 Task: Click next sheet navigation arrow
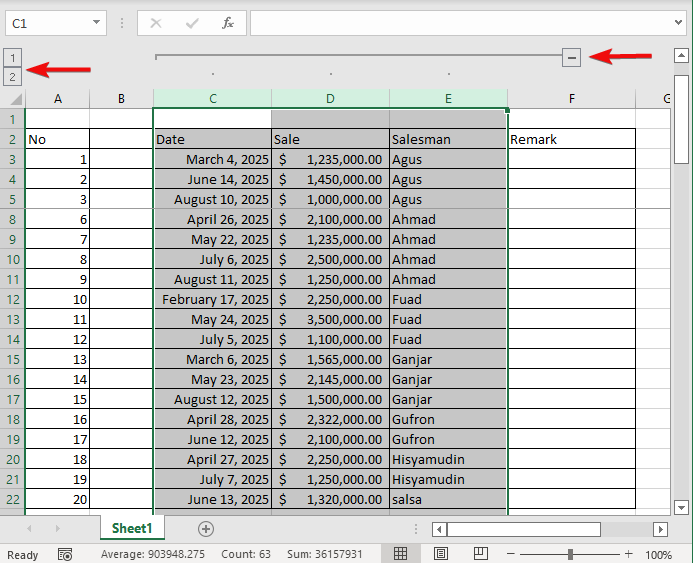[57, 529]
